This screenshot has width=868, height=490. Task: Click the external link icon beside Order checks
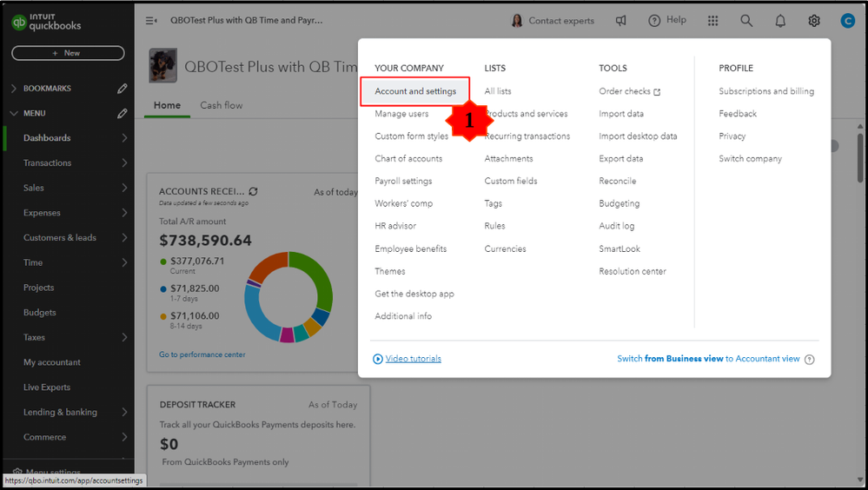coord(657,92)
